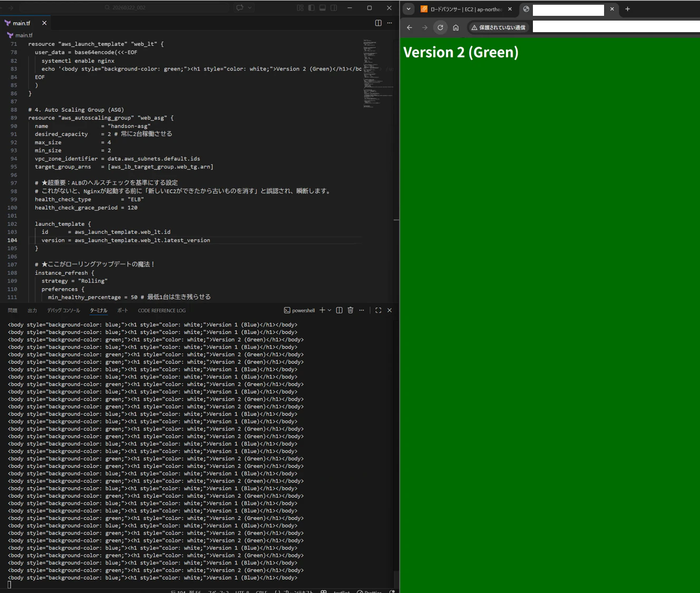
Task: Open the Copilot chat icon in title bar
Action: tap(240, 8)
